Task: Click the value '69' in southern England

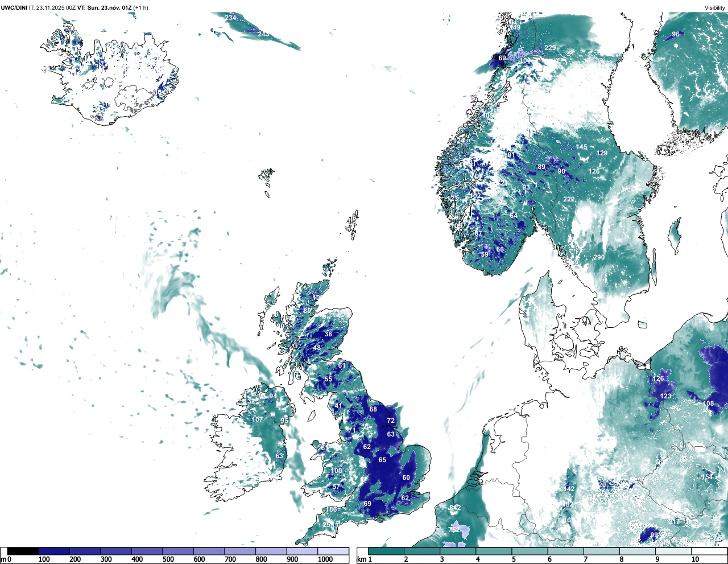Action: click(367, 504)
